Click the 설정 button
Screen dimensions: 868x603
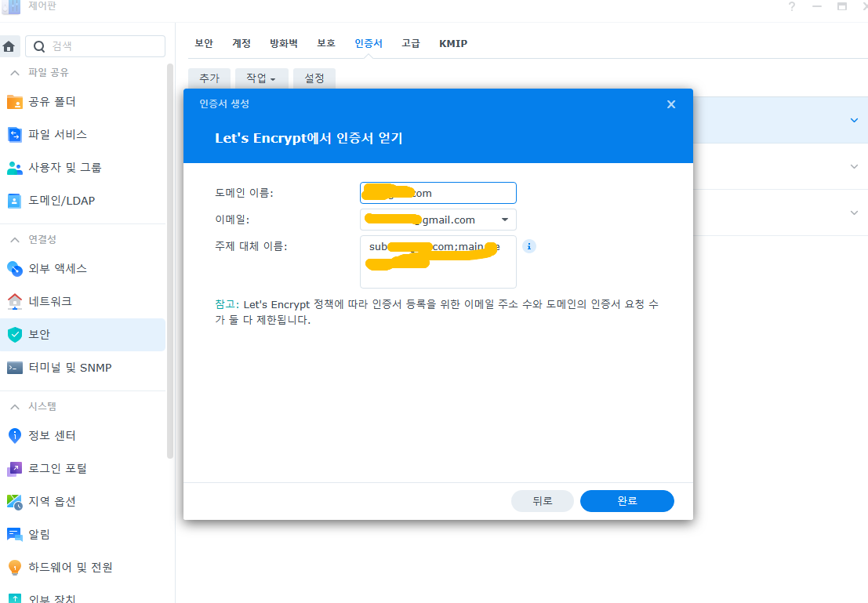tap(314, 78)
